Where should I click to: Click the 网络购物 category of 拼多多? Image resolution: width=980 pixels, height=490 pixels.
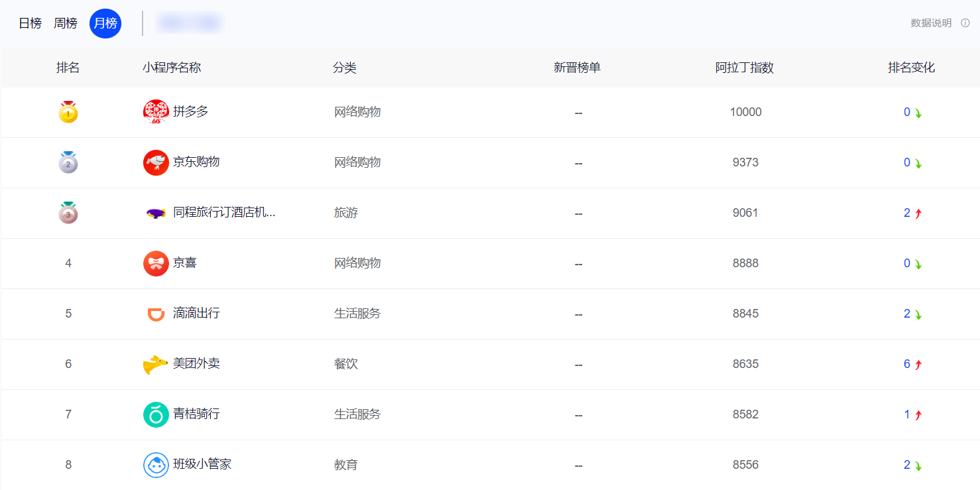point(357,112)
